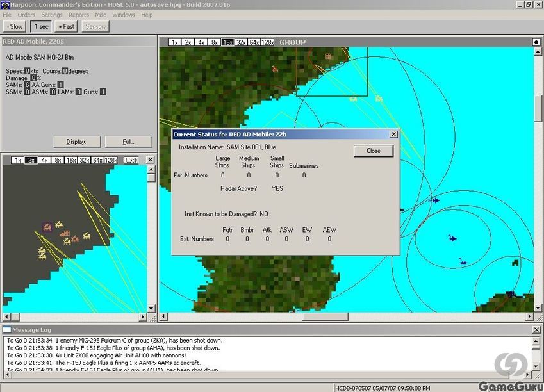Open the Windows menu

[x=124, y=15]
